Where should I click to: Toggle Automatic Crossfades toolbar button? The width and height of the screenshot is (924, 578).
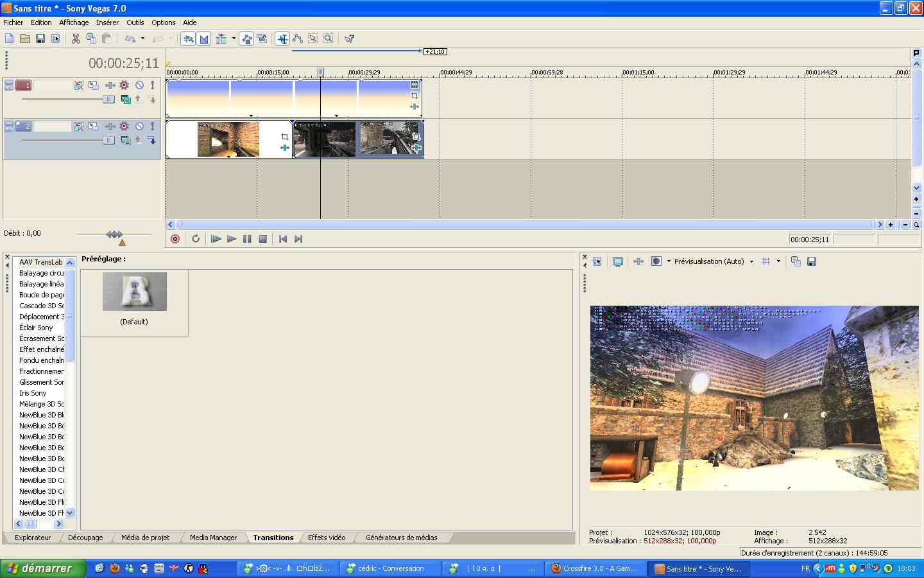coord(203,39)
